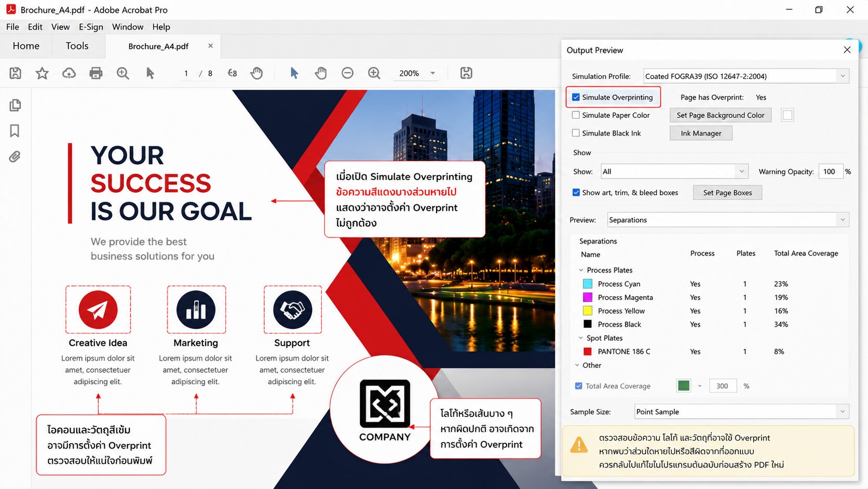Viewport: 868px width, 489px height.
Task: Click the Save file toolbar icon
Action: click(x=16, y=73)
